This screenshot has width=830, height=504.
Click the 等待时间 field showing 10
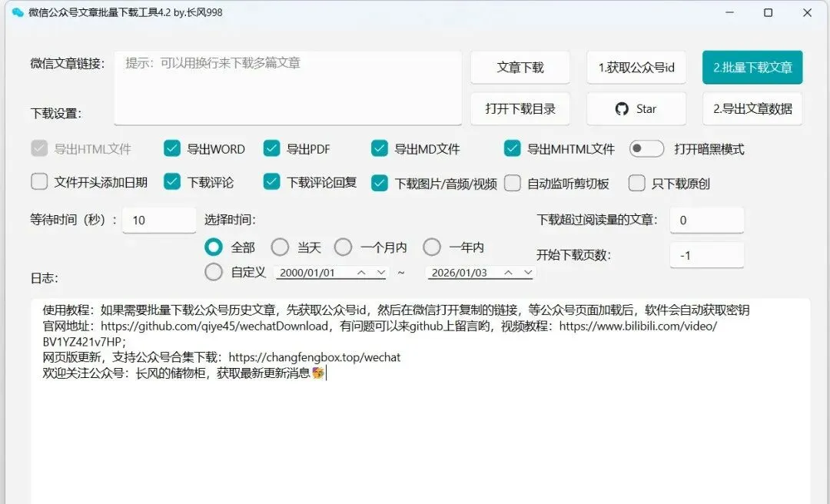pos(159,220)
